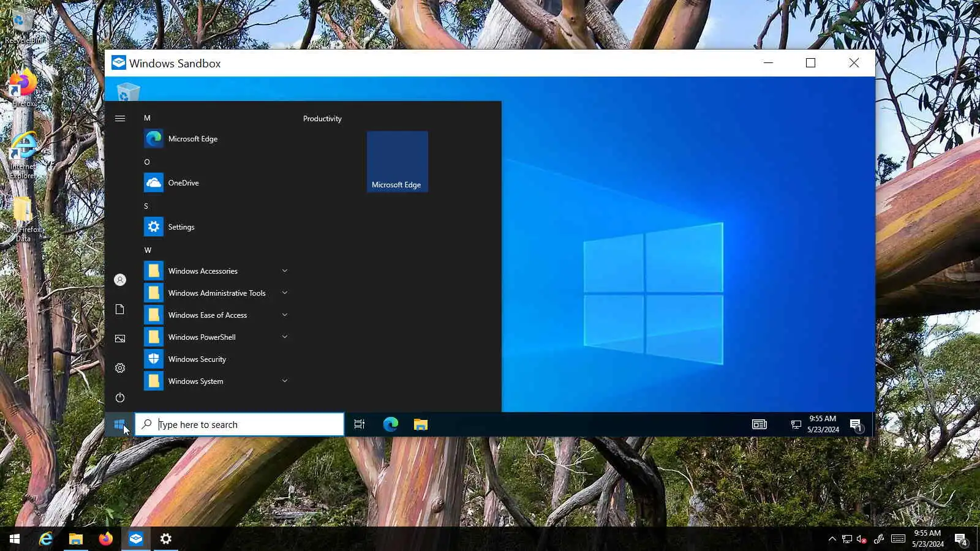
Task: Click the Power icon in sandbox Start sidebar
Action: pyautogui.click(x=120, y=397)
